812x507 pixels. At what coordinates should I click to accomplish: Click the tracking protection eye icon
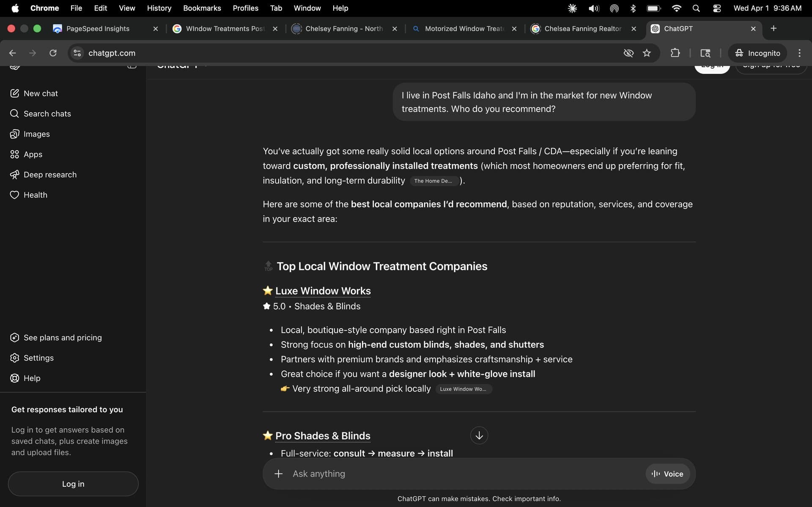click(x=628, y=53)
